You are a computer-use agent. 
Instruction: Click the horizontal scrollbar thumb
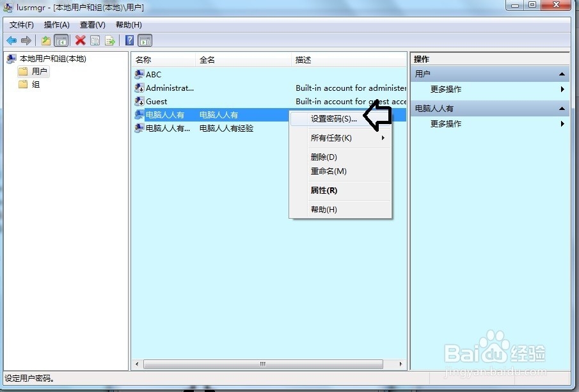click(263, 364)
